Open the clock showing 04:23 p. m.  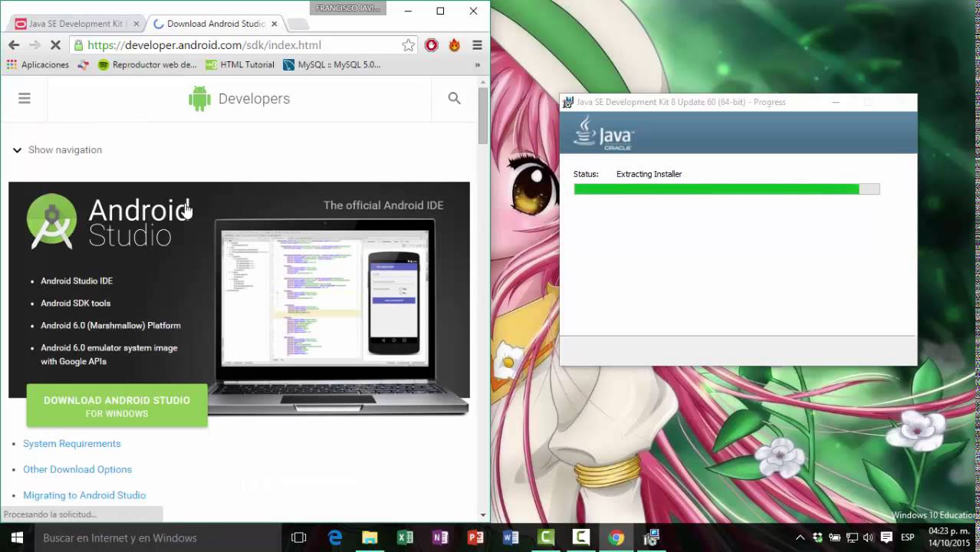point(949,537)
